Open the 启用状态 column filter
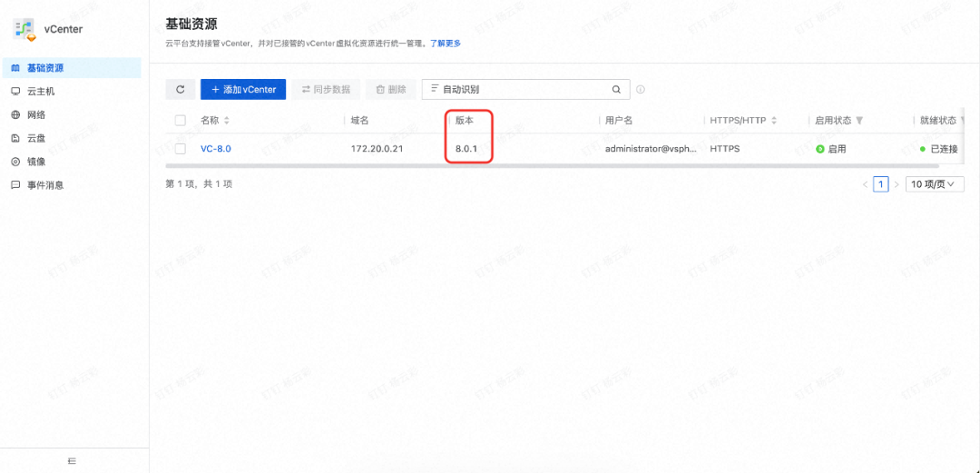 click(859, 120)
